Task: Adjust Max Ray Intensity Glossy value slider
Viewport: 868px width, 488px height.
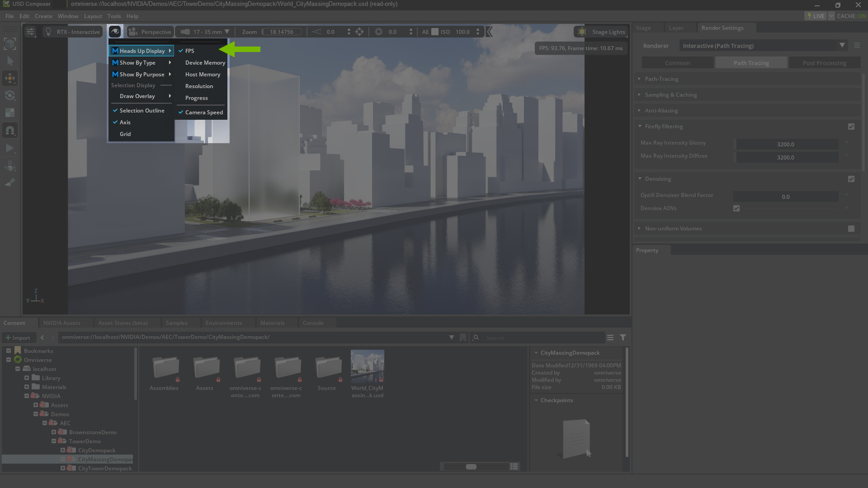Action: [x=786, y=144]
